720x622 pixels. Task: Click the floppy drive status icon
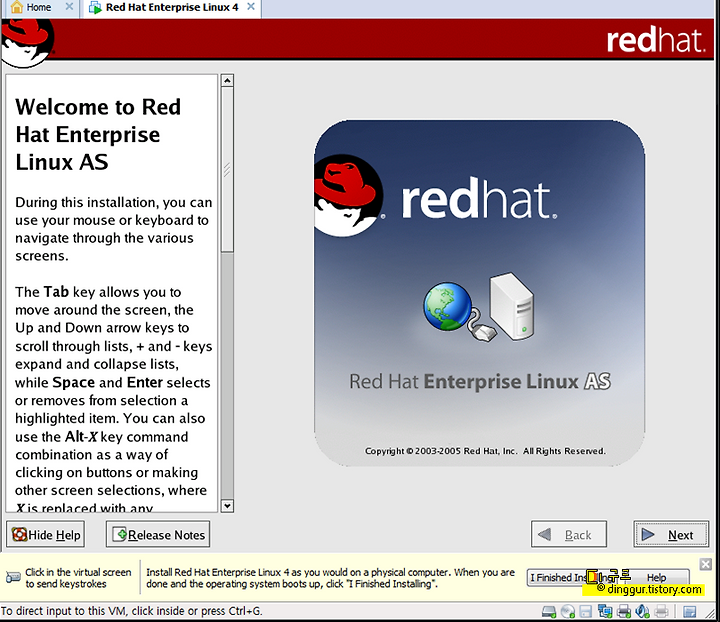click(585, 611)
